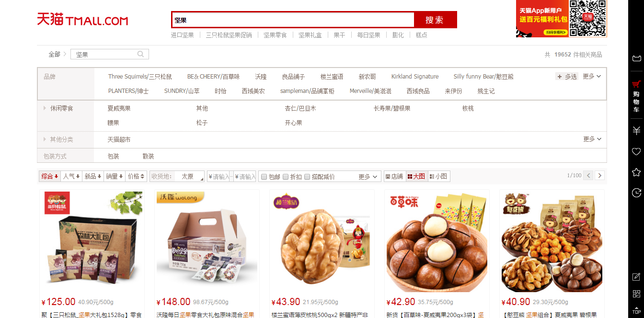The width and height of the screenshot is (644, 318).
Task: Click the star collection icon in sidebar
Action: (636, 172)
